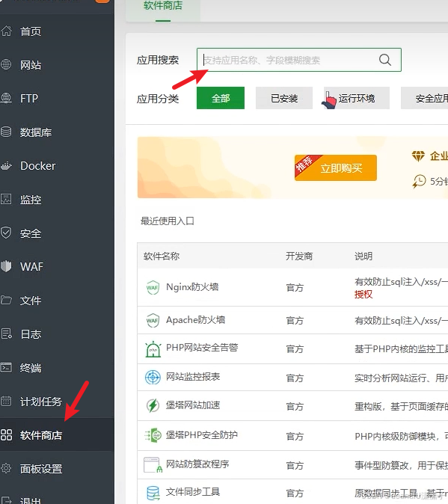Click the monitor chart icon beside 监控
Image resolution: width=448 pixels, height=504 pixels.
click(6, 200)
